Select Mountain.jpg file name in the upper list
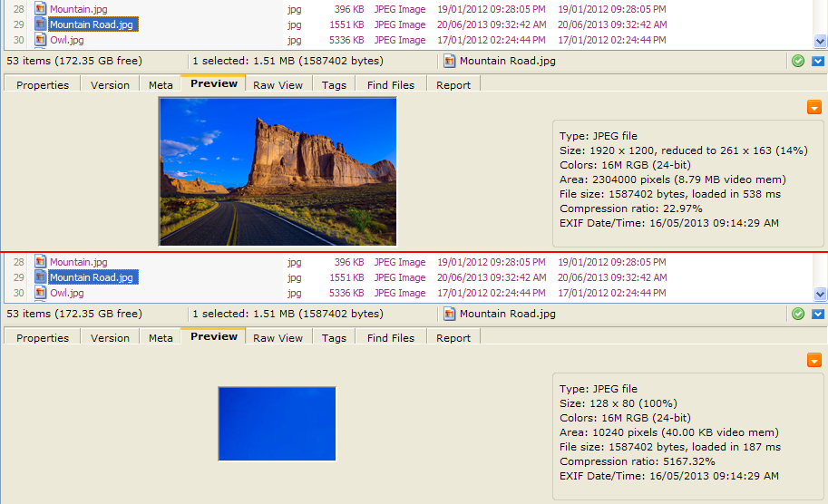This screenshot has width=828, height=504. coord(79,9)
